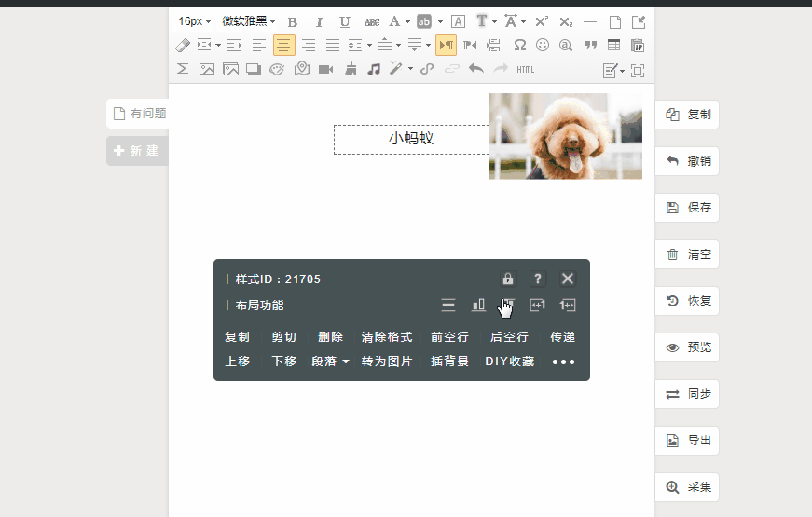
Task: Justify text alignment
Action: [333, 46]
